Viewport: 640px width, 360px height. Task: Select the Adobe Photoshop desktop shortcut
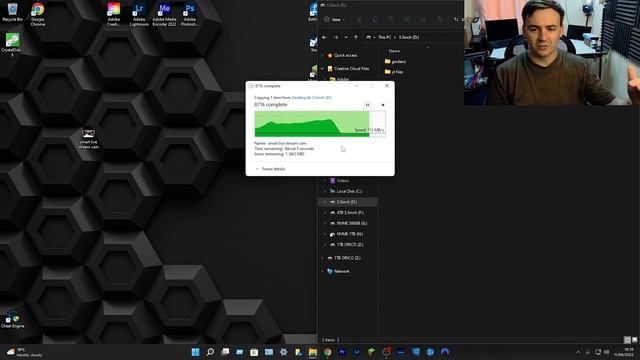tap(189, 14)
